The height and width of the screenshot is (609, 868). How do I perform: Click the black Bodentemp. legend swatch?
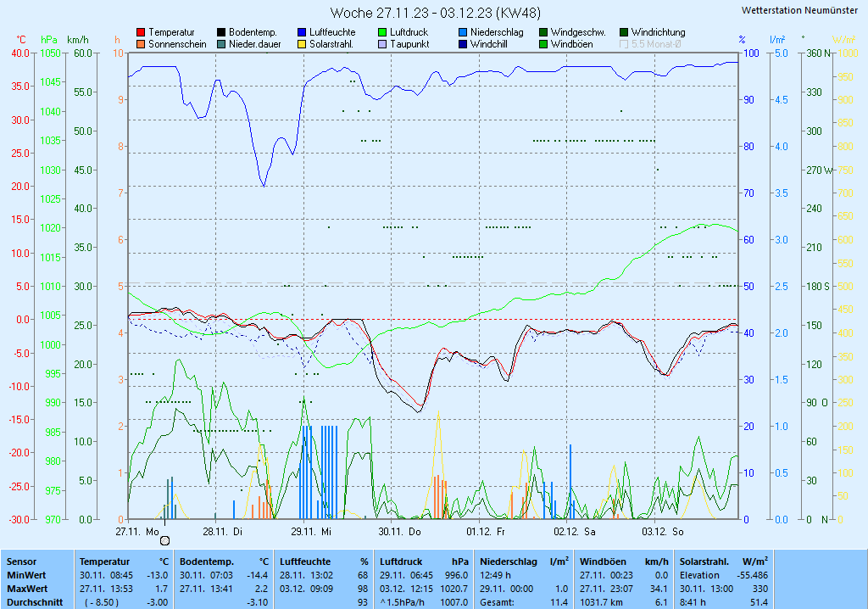(x=221, y=33)
